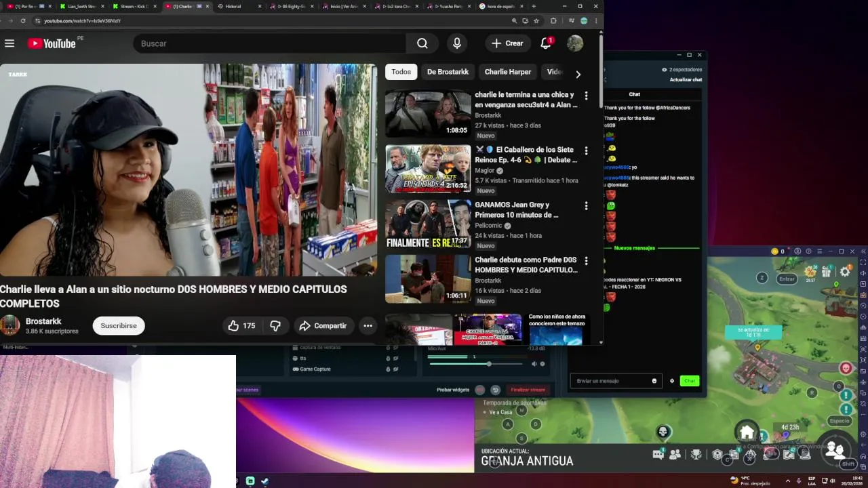This screenshot has width=868, height=488.
Task: Bookmark this page with the star icon
Action: pyautogui.click(x=536, y=21)
